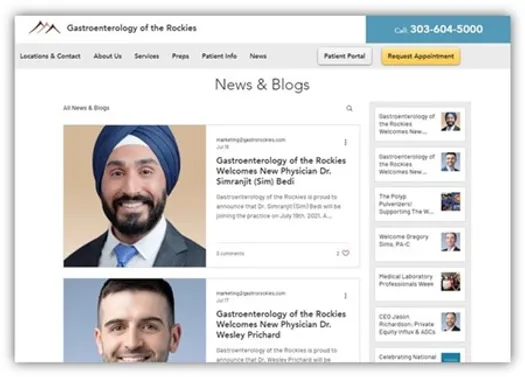This screenshot has height=377, width=525.
Task: Open CEO Jason Richardson sidebar post
Action: tap(420, 324)
